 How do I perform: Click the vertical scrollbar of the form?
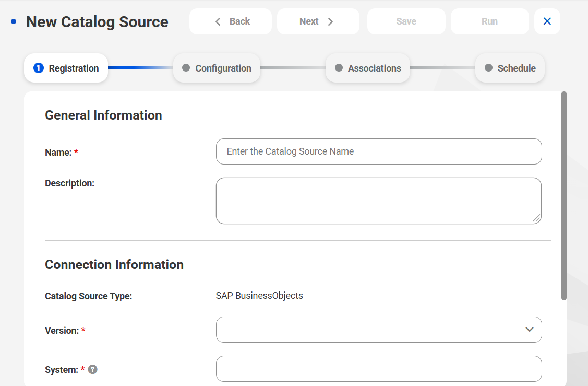[x=563, y=196]
